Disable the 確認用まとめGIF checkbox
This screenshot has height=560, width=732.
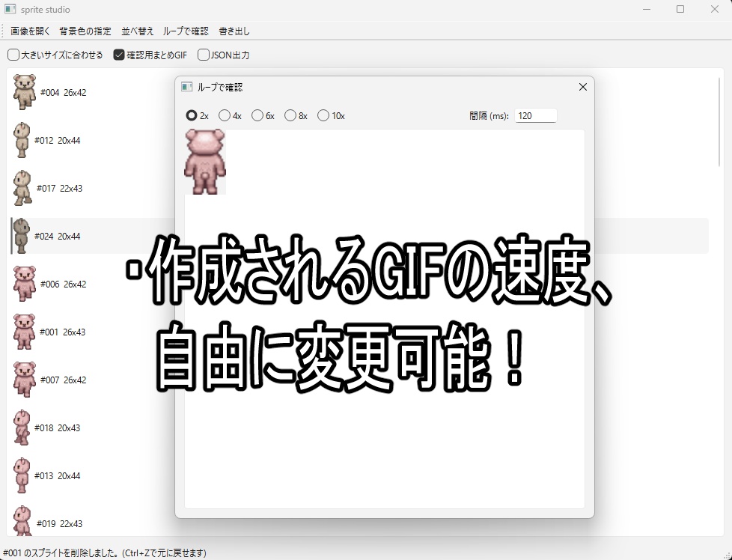coord(119,55)
